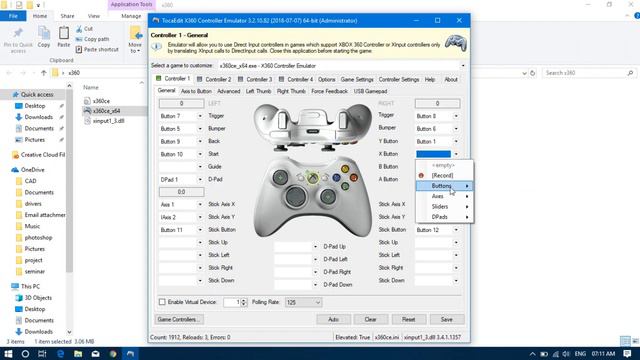Open Task View on taskbar
The width and height of the screenshot is (640, 360).
pos(42,354)
